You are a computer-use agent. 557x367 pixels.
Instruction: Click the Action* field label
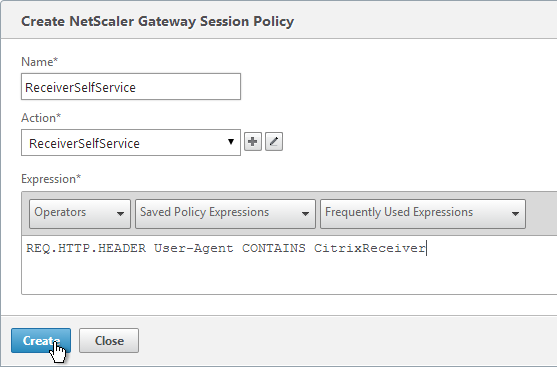pyautogui.click(x=41, y=118)
